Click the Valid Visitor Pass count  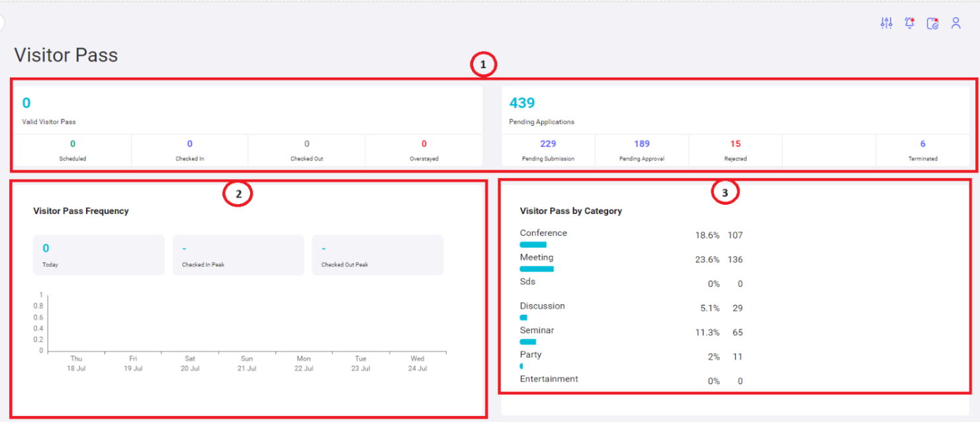click(x=26, y=103)
